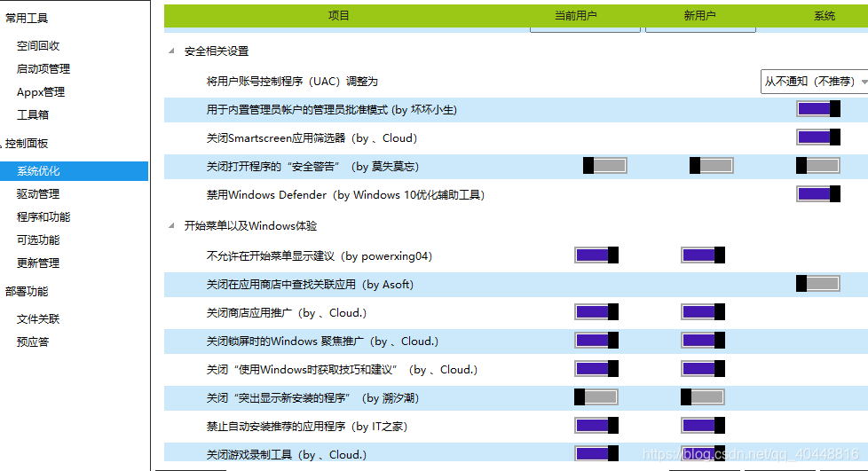This screenshot has height=471, width=868.
Task: Click the 当前用户 column header
Action: click(576, 15)
